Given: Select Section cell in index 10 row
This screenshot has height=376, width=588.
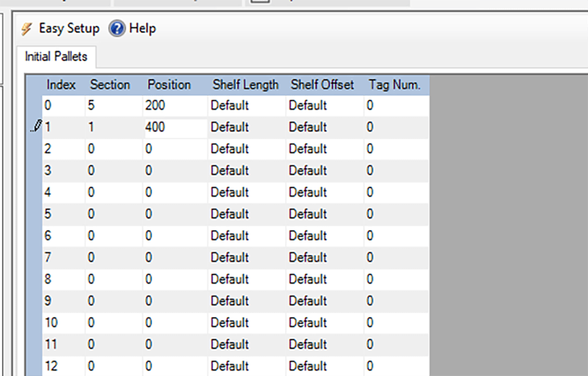Looking at the screenshot, I should click(114, 323).
